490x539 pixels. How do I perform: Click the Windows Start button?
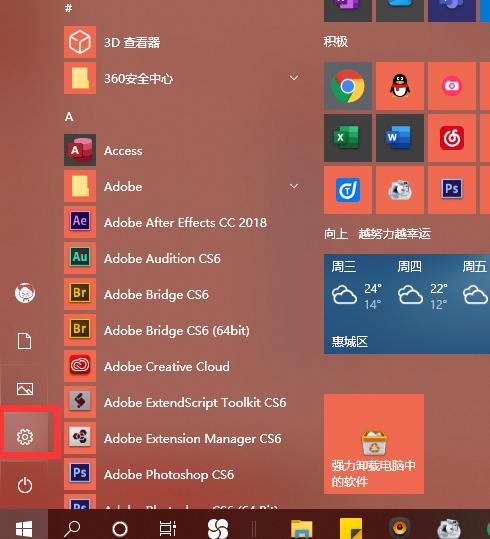(24, 528)
